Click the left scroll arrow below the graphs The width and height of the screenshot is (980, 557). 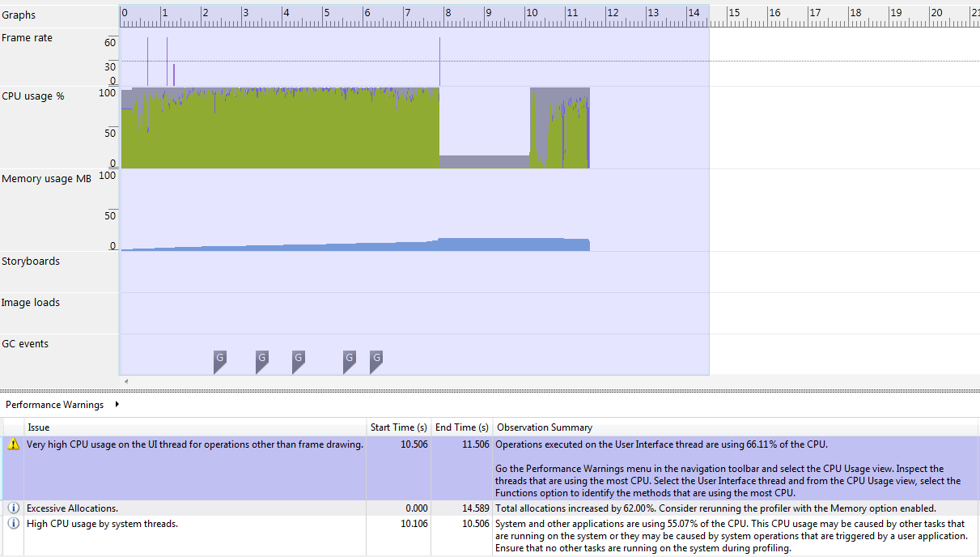click(125, 381)
